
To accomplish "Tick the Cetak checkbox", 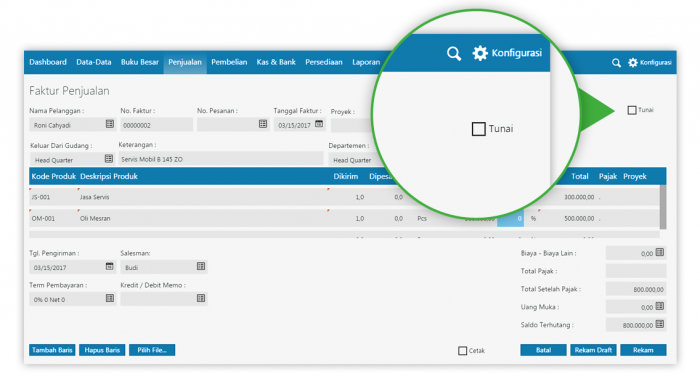I will coord(462,351).
